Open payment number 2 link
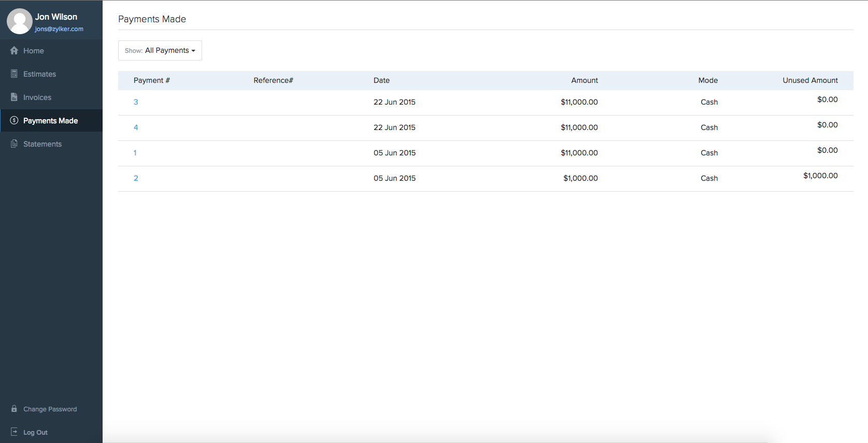 tap(136, 178)
